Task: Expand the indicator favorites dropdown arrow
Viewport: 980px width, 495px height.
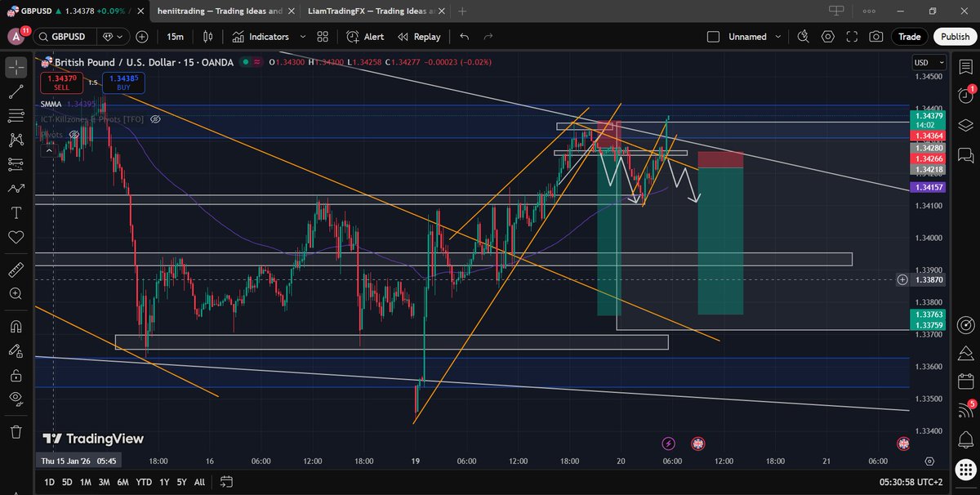Action: 303,37
